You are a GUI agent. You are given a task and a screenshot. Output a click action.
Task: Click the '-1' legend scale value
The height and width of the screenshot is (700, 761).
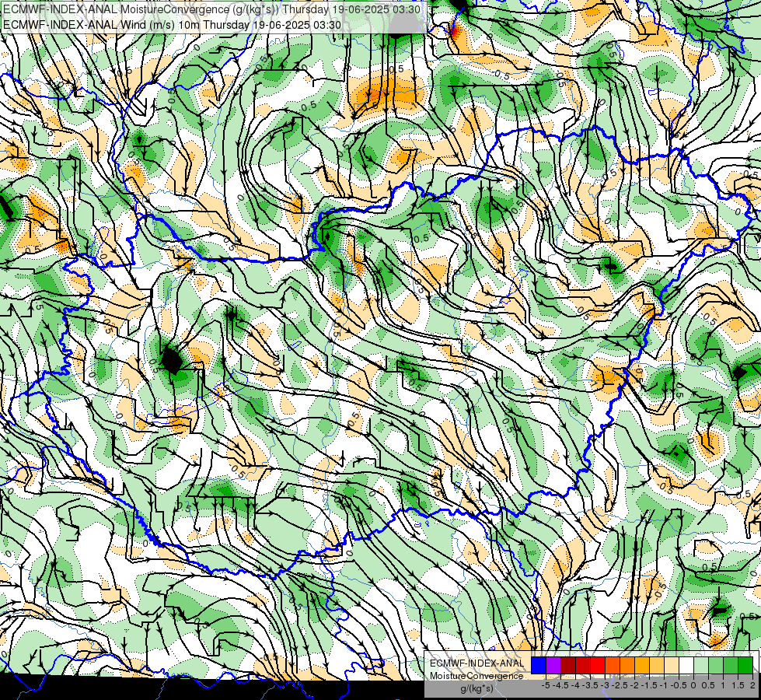click(664, 685)
